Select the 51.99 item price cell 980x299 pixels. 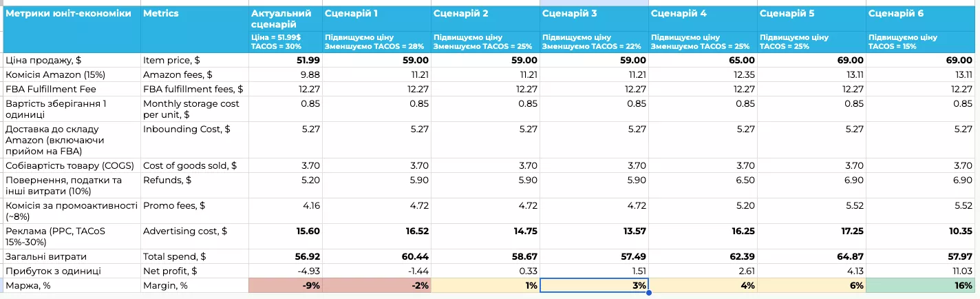285,61
